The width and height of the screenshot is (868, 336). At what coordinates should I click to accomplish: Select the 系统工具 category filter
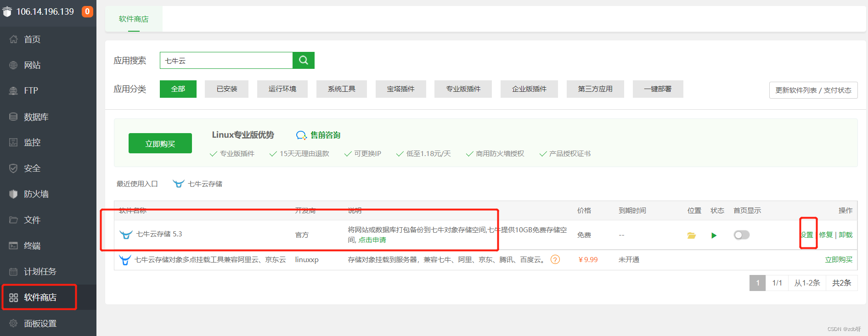pyautogui.click(x=342, y=89)
